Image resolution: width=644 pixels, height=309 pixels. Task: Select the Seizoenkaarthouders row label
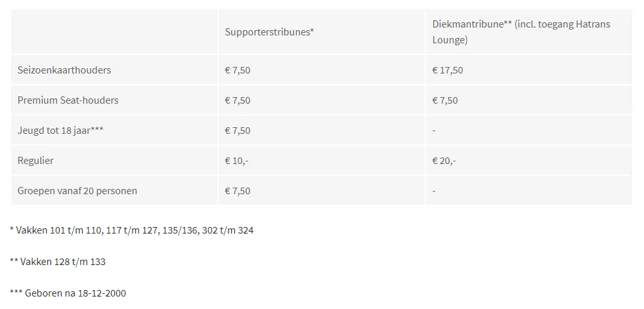(x=64, y=70)
